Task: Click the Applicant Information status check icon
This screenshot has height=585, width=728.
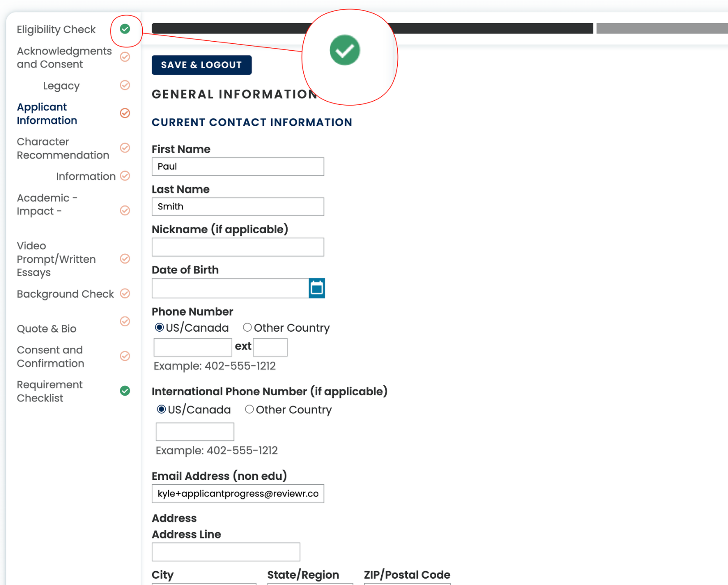Action: [x=125, y=113]
